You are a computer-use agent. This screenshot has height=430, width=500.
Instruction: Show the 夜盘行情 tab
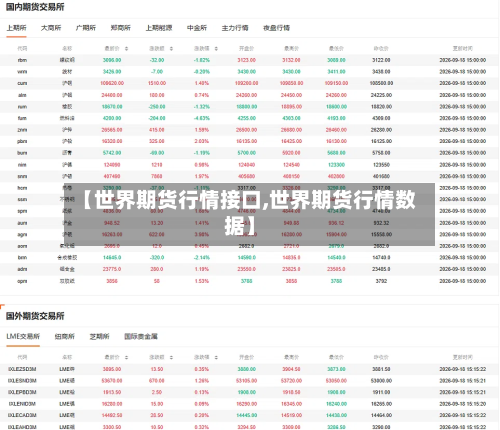point(276,28)
